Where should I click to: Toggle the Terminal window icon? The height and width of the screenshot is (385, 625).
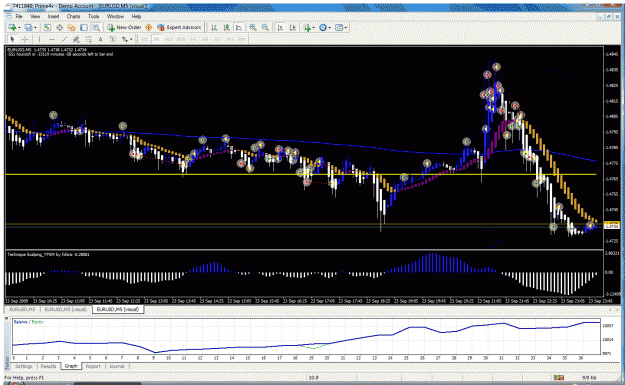(84, 28)
